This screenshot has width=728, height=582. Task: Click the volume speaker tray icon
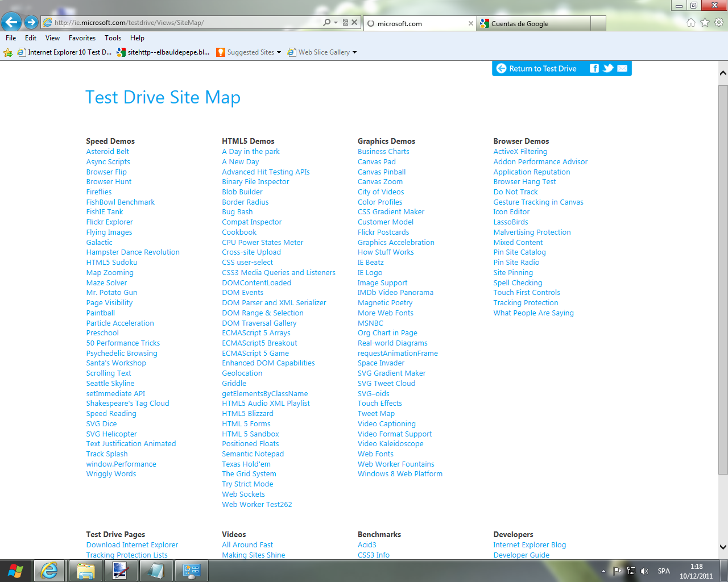coord(644,571)
